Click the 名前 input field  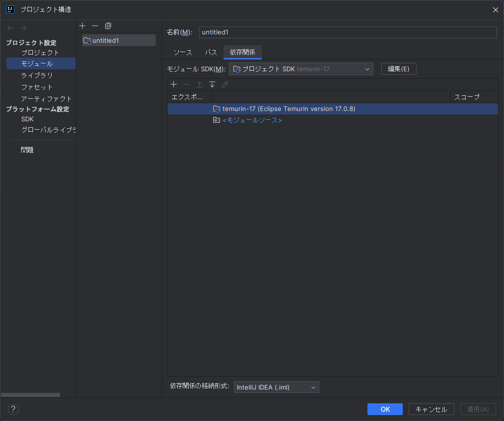(x=348, y=32)
